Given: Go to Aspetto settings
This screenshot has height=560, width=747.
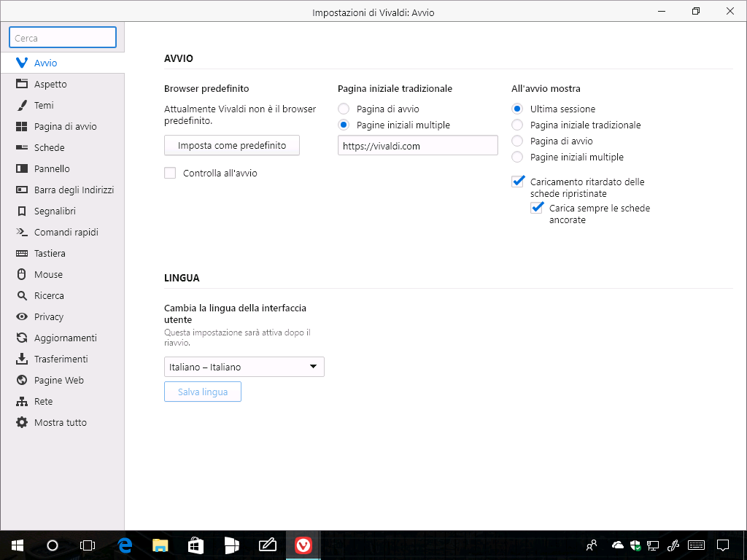Looking at the screenshot, I should pyautogui.click(x=63, y=84).
